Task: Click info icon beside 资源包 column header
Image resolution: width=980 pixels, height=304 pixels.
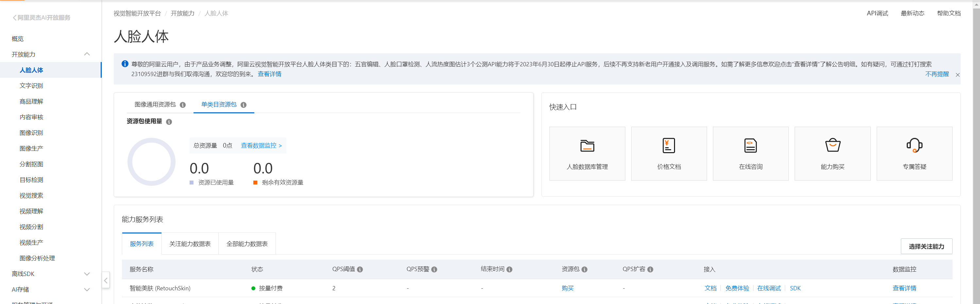Action: pos(584,269)
